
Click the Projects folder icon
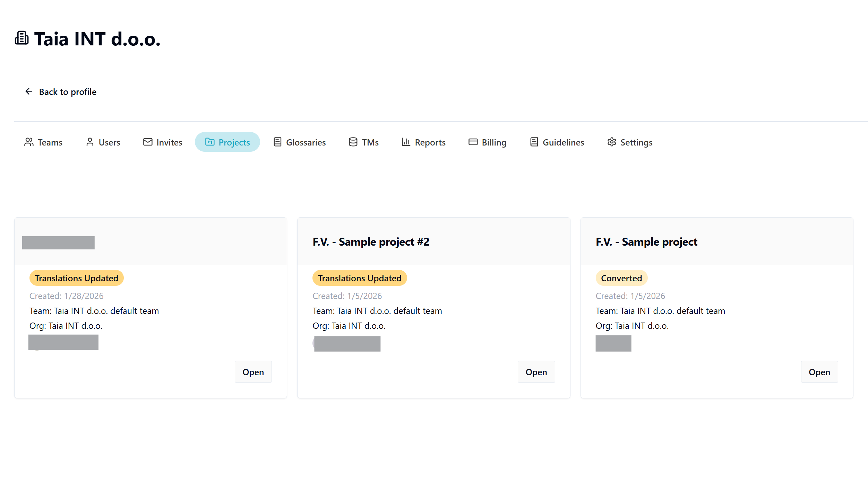[209, 142]
